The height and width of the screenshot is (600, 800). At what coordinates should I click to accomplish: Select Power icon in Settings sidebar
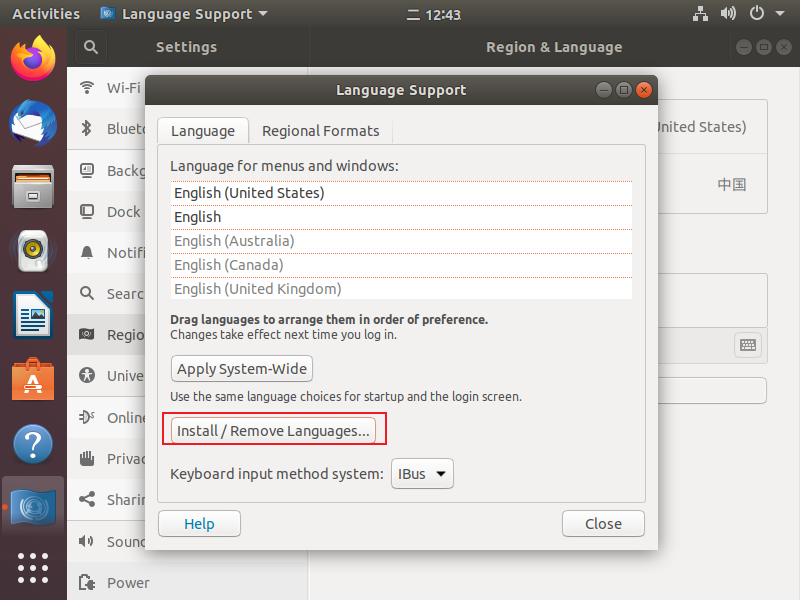tap(87, 582)
